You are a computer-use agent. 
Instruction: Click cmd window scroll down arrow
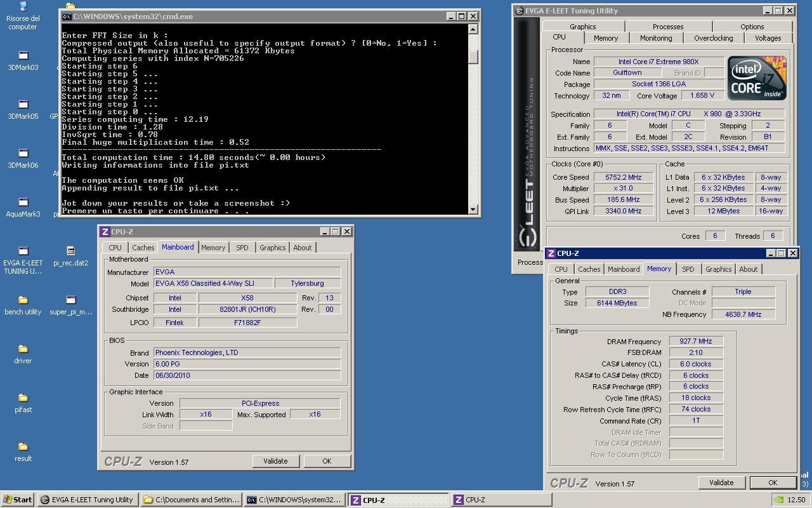click(473, 209)
